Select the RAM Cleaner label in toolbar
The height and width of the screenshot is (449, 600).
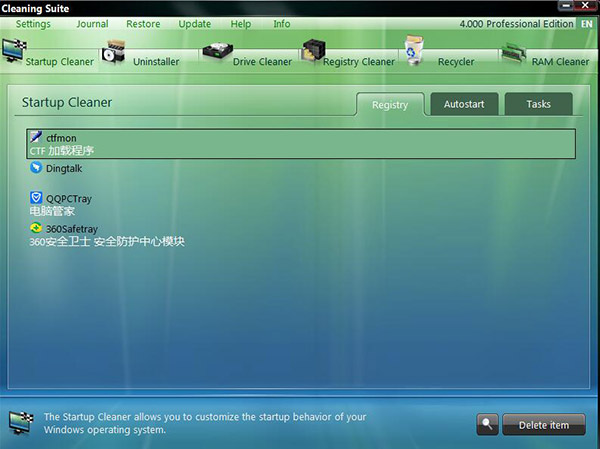pyautogui.click(x=560, y=62)
